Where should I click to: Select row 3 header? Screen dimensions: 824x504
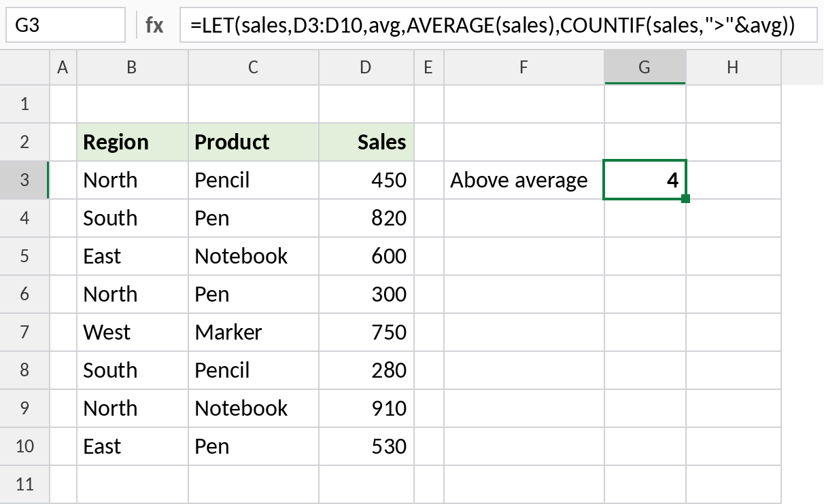coord(25,180)
